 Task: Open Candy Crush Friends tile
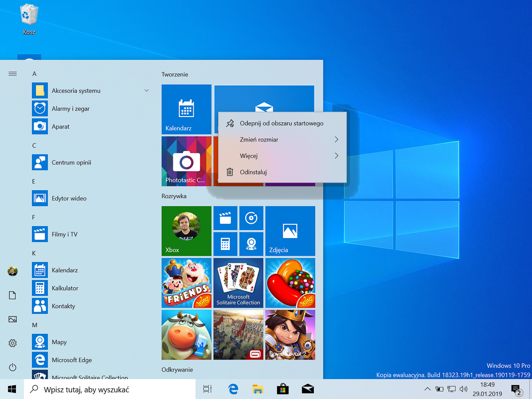point(186,283)
